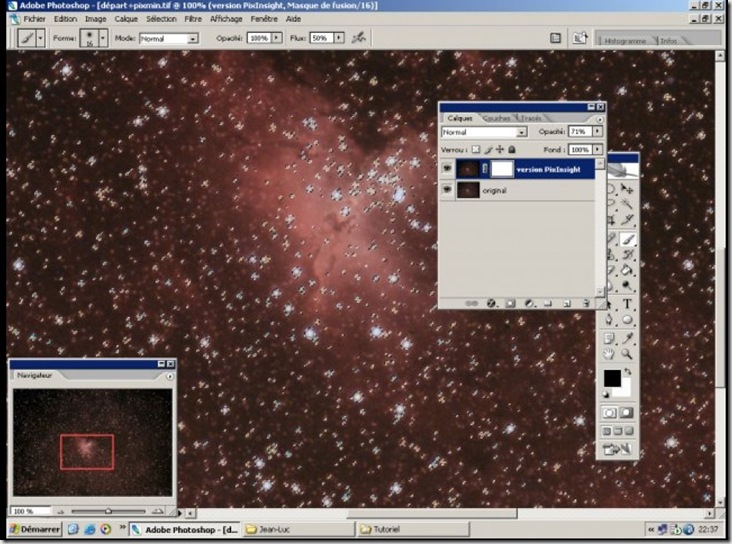The image size is (732, 544).
Task: Toggle lock image pixels
Action: click(488, 149)
